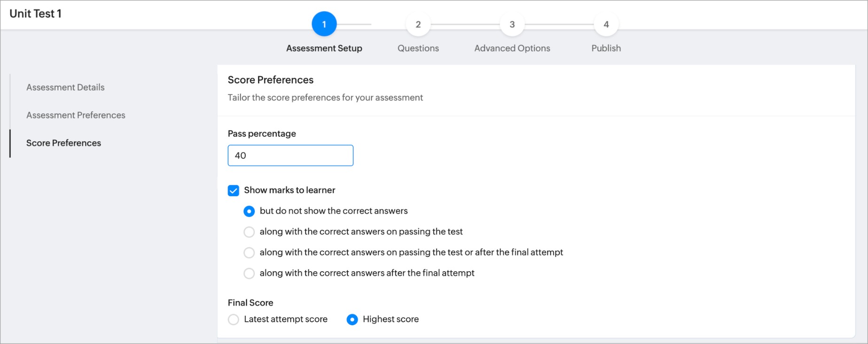Screen dimensions: 868x344
Task: Click the Assessment Setup step label
Action: 324,48
